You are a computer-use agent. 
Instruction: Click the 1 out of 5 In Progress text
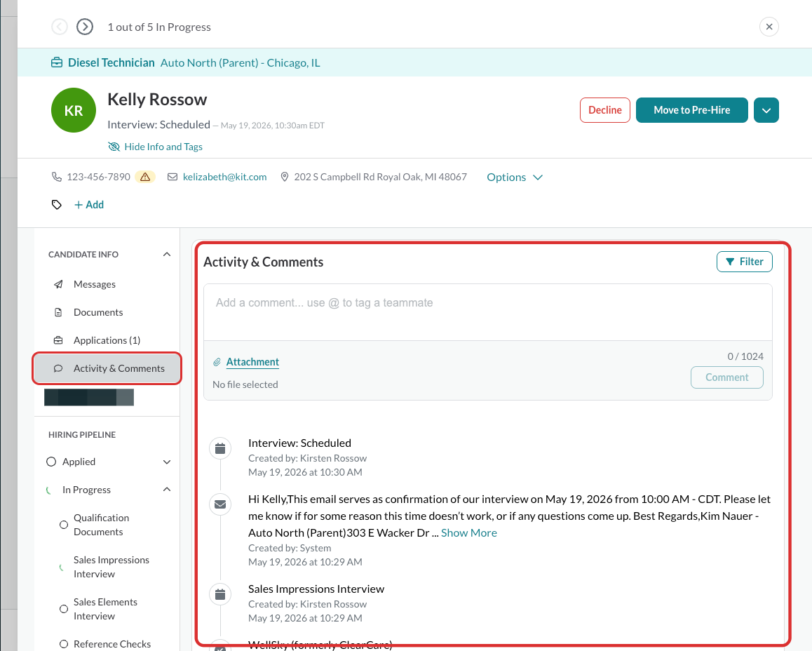(x=159, y=27)
